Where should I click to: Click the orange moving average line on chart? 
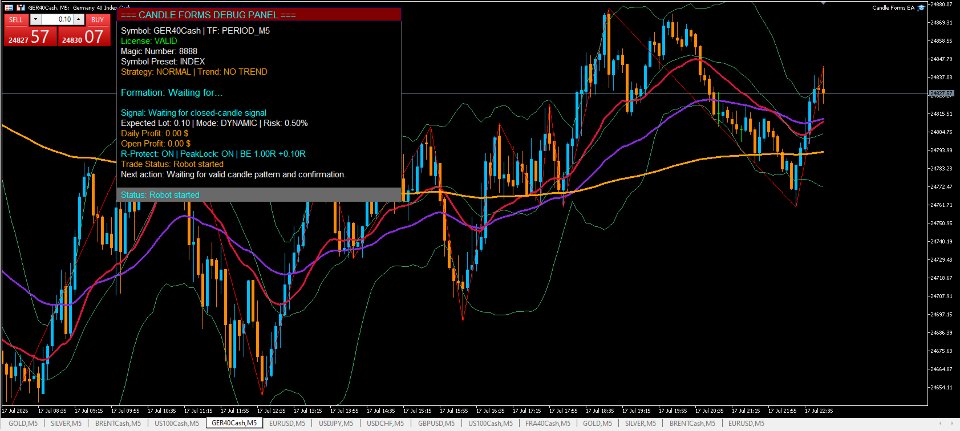[673, 168]
